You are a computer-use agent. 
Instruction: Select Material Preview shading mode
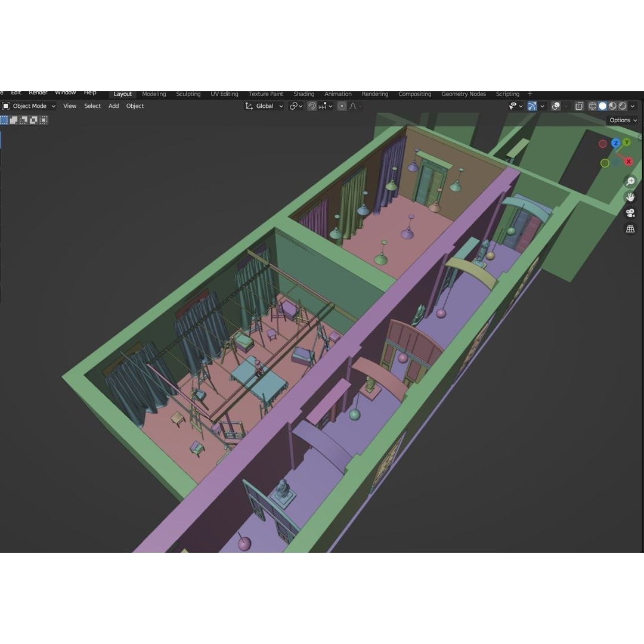(x=612, y=106)
